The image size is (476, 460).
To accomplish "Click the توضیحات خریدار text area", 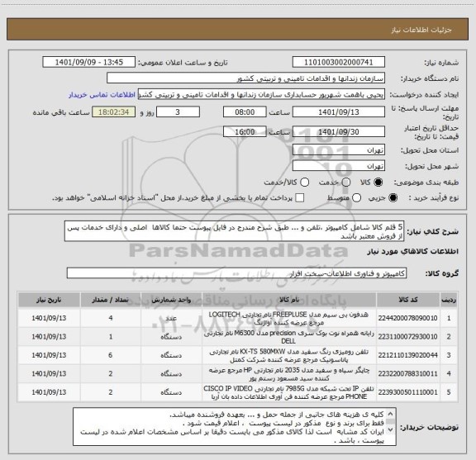I will click(235, 427).
